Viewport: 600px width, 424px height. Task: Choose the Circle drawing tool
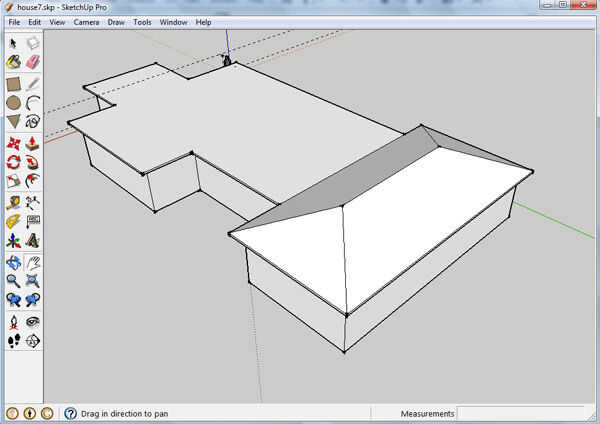[x=13, y=103]
